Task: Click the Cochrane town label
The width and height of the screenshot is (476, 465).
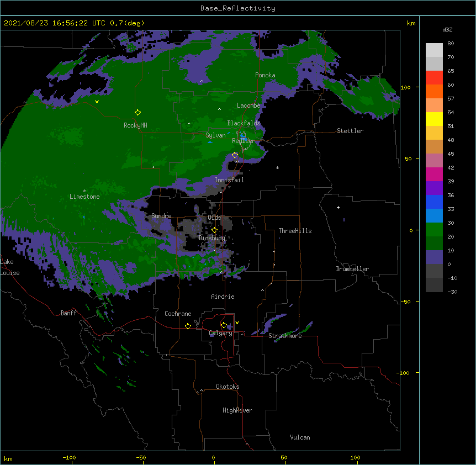Action: tap(178, 314)
